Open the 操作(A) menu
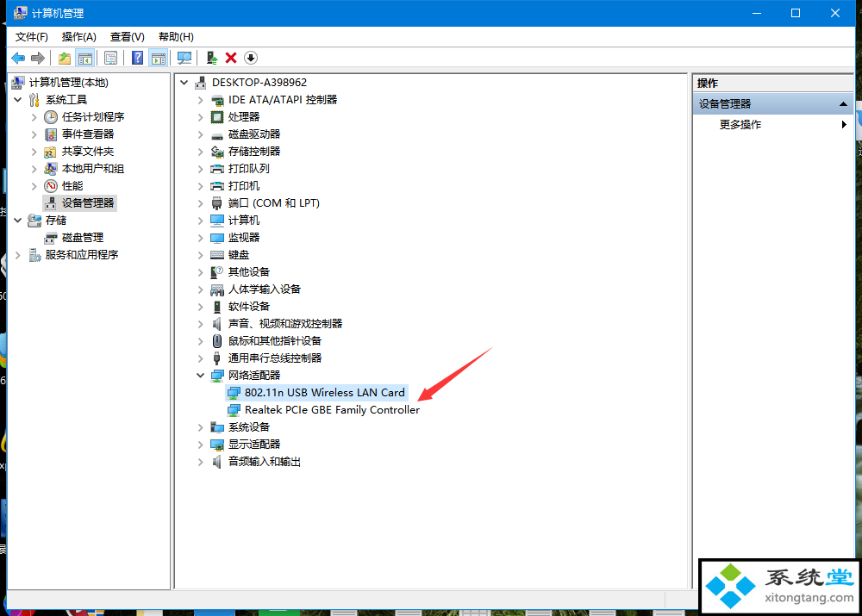Viewport: 862px width, 616px height. pos(79,37)
